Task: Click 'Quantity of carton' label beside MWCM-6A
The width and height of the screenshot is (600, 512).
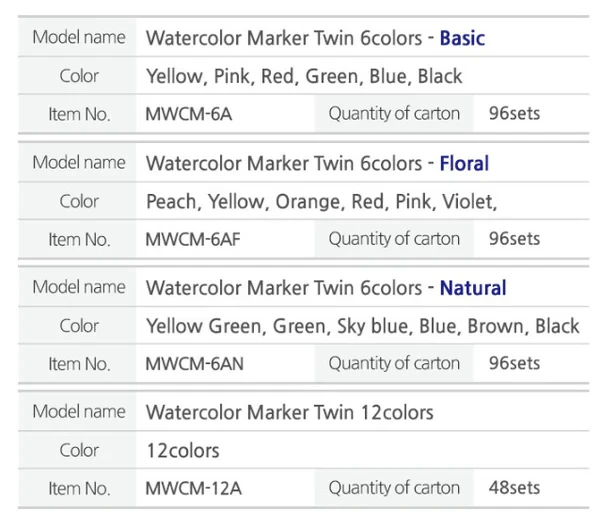Action: [x=394, y=114]
